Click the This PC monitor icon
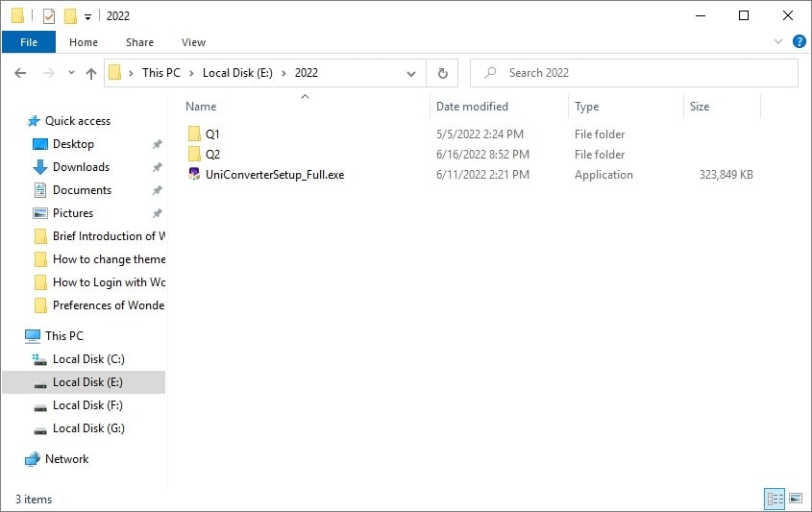The width and height of the screenshot is (812, 512). coord(32,336)
